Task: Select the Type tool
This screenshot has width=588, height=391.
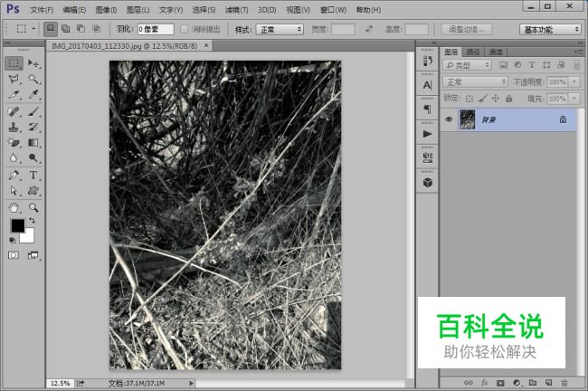Action: point(33,175)
